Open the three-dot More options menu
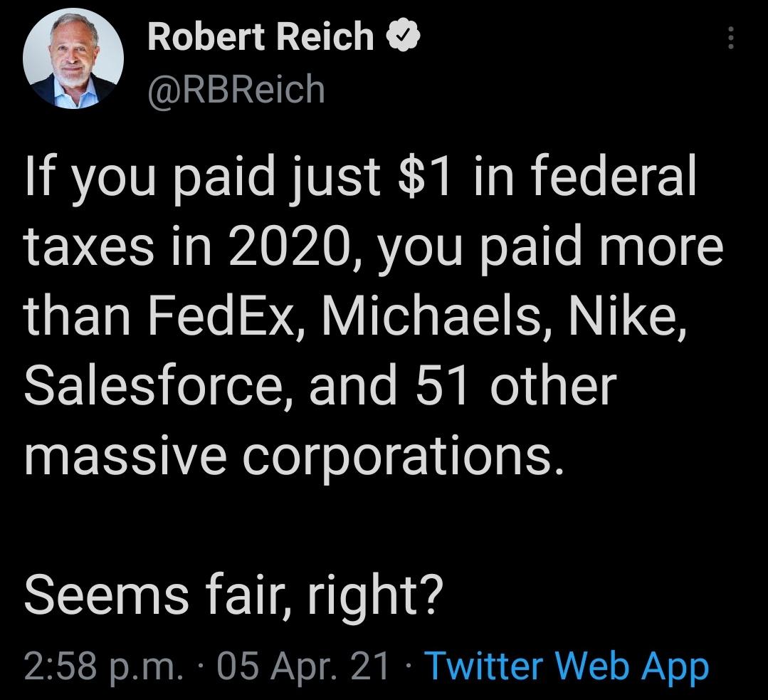This screenshot has width=768, height=700. 728,37
